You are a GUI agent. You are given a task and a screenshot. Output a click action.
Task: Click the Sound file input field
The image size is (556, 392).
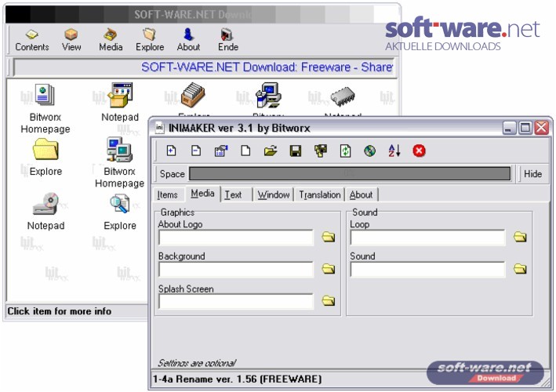click(427, 270)
